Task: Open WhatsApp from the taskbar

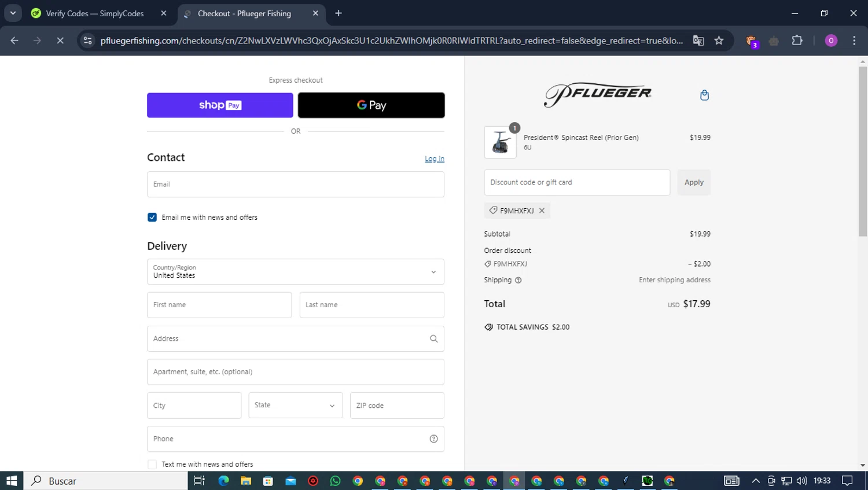Action: click(335, 481)
